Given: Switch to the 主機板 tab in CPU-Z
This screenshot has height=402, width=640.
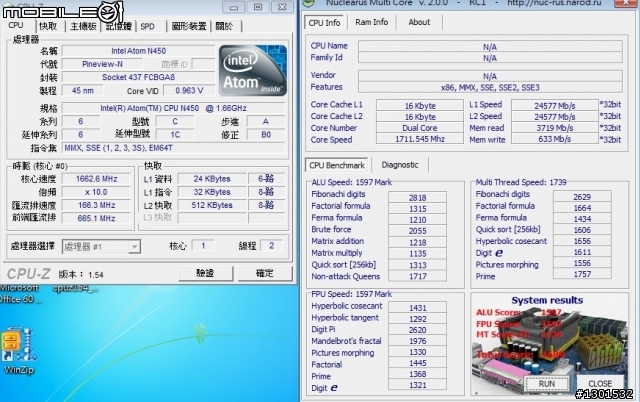Looking at the screenshot, I should point(83,26).
